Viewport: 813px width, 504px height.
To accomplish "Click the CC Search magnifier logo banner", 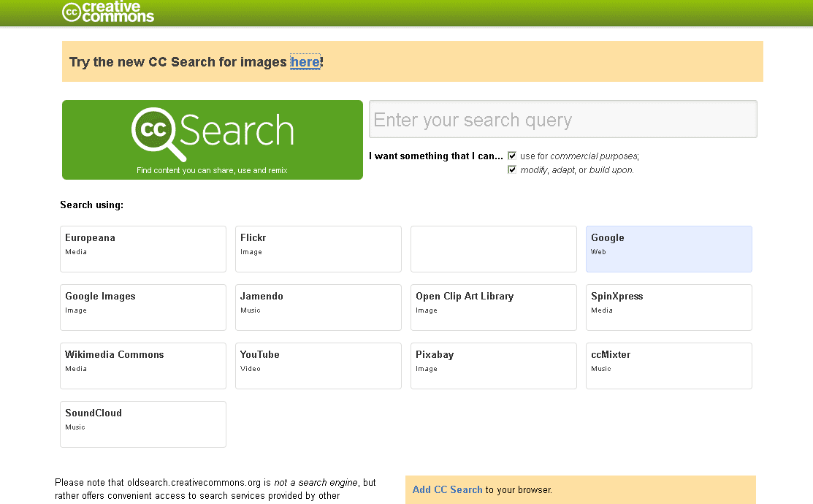I will pyautogui.click(x=212, y=140).
